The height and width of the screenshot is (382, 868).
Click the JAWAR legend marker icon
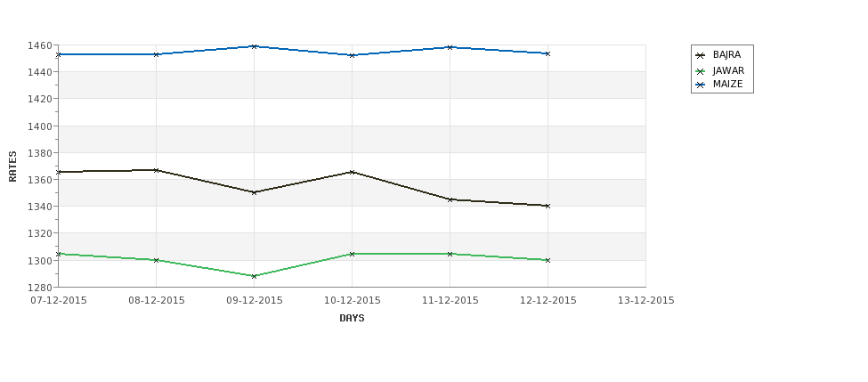coord(701,71)
